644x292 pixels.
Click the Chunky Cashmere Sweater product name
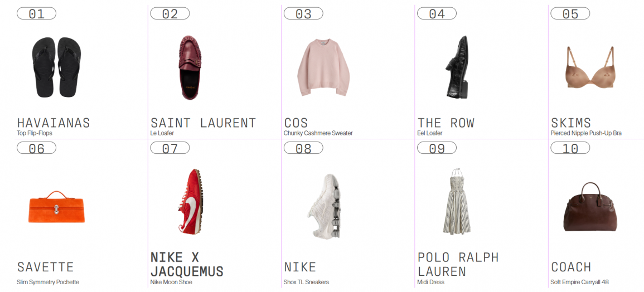click(318, 133)
